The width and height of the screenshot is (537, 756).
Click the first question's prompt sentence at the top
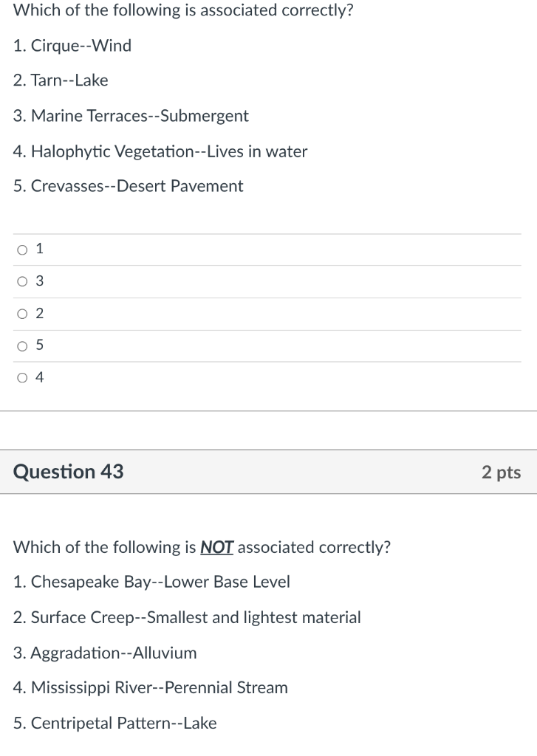(x=183, y=10)
